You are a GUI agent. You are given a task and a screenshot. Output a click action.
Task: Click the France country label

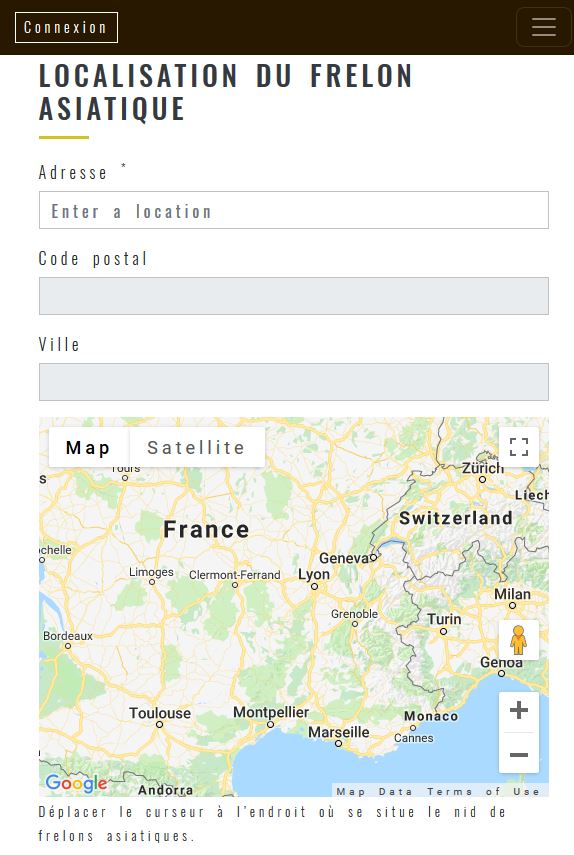tap(206, 529)
